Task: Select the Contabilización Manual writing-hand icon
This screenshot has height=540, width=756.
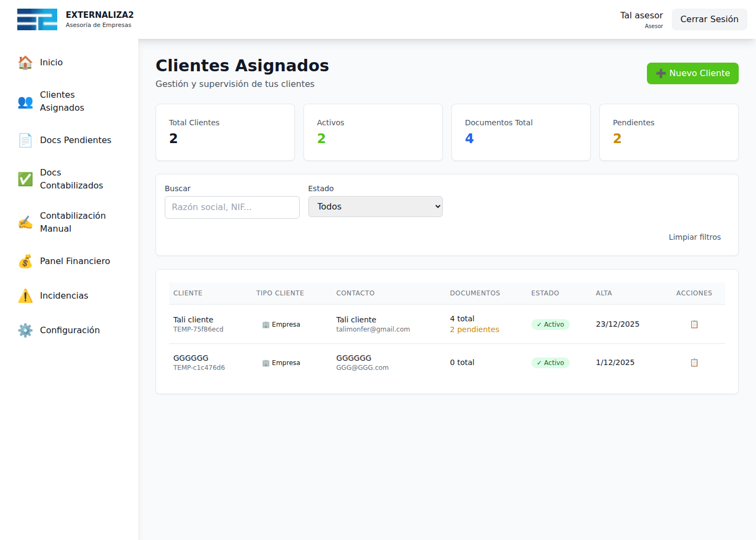Action: click(25, 222)
